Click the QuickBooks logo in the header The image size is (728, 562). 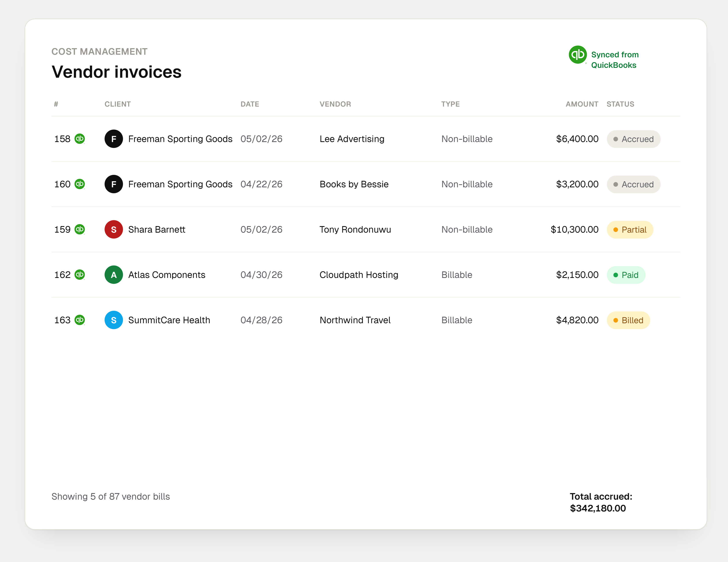coord(578,55)
